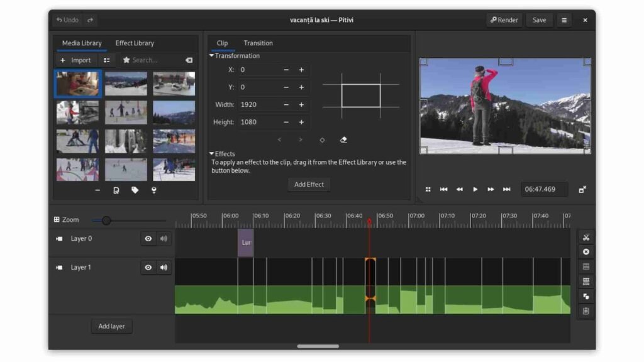The height and width of the screenshot is (362, 644).
Task: Reset transformation with the eraser icon
Action: [343, 140]
